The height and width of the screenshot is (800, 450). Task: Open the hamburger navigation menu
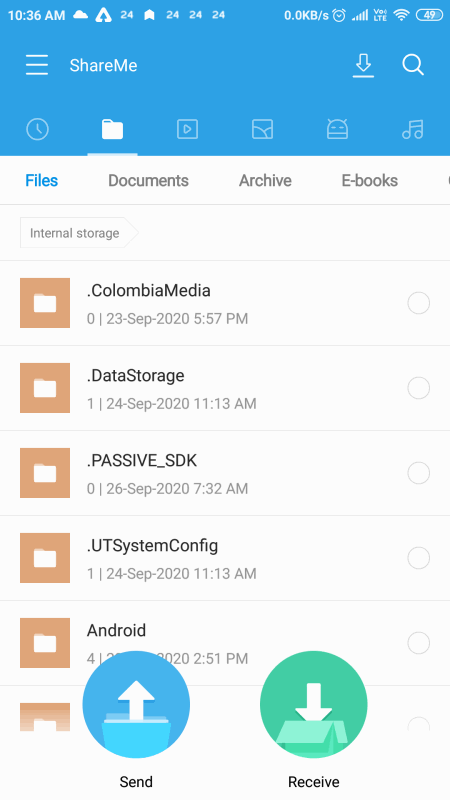click(37, 65)
